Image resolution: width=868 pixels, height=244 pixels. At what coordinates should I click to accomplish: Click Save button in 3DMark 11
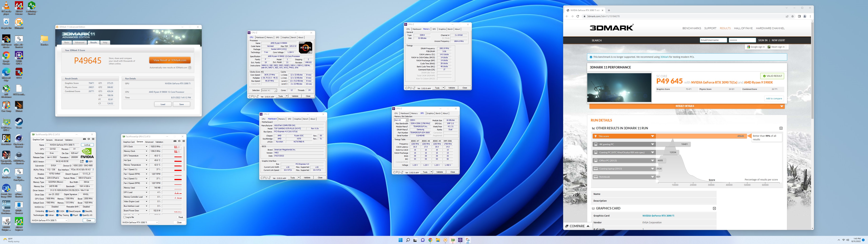tap(181, 104)
